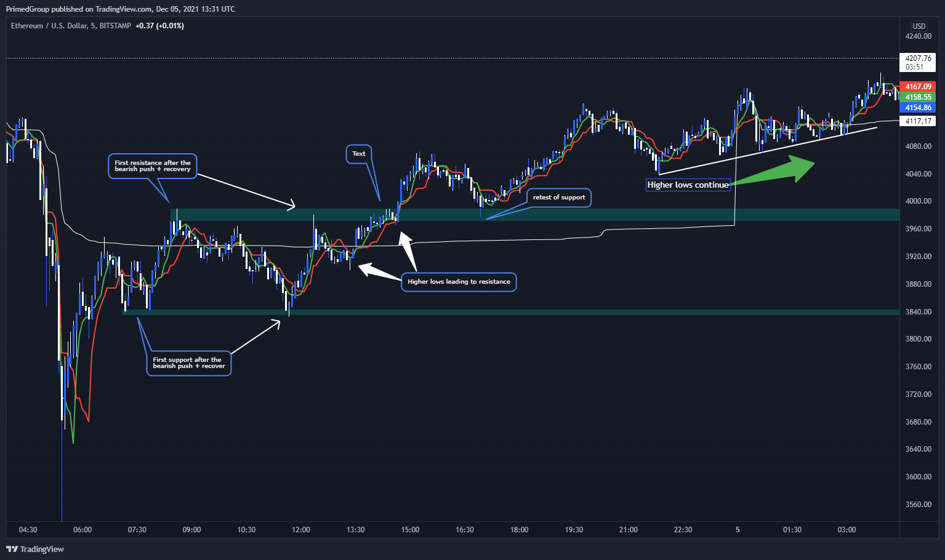Screen dimensions: 945x560
Task: Click the 3760.00 price axis level
Action: [x=918, y=367]
